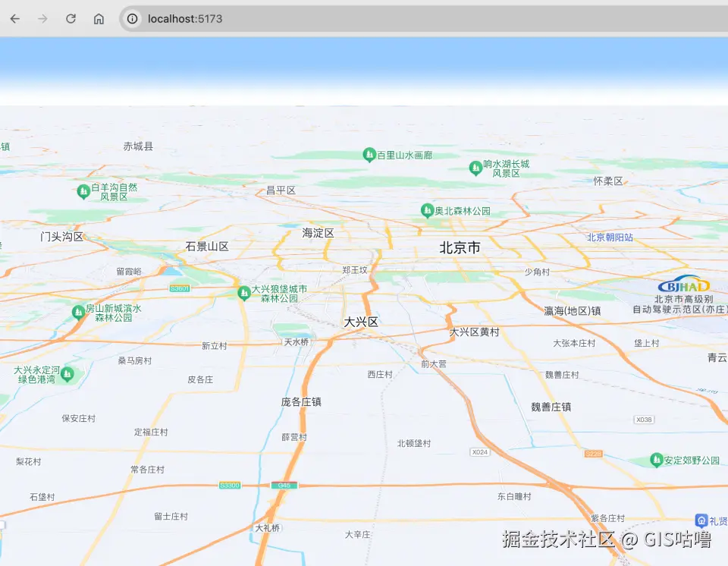Click the 昌平区 district label

[281, 190]
